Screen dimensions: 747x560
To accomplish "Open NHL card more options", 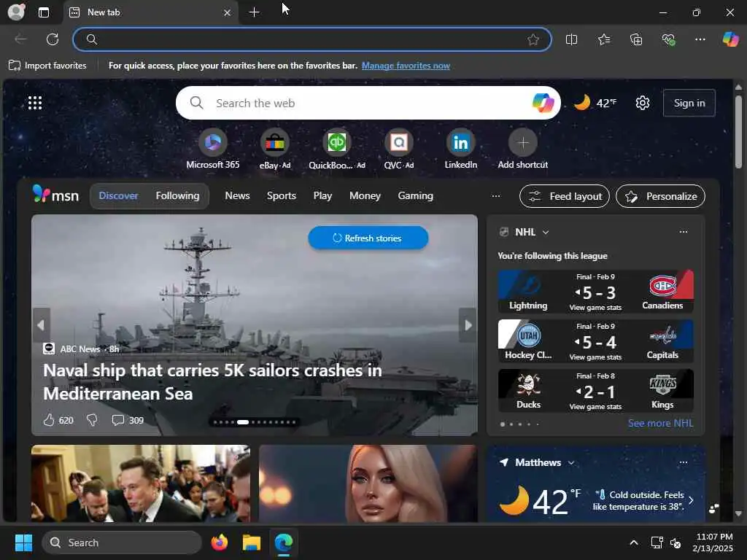I will [x=683, y=232].
